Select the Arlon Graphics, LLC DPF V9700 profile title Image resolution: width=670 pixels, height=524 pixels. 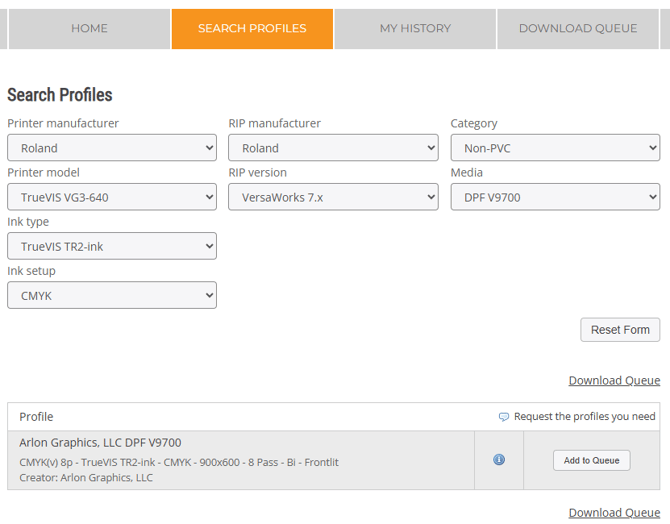pyautogui.click(x=100, y=442)
